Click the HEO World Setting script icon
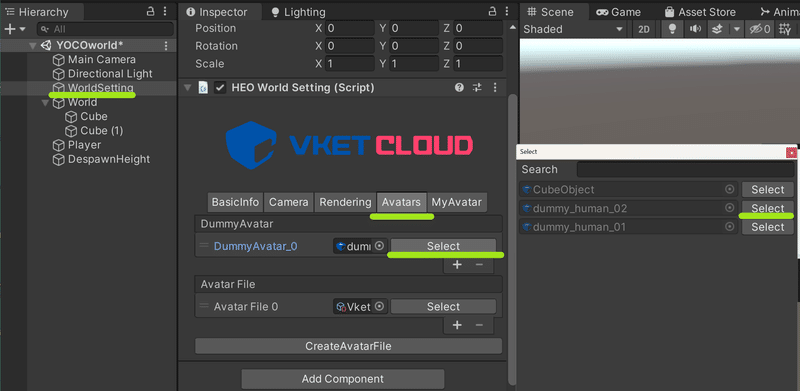800x391 pixels. coord(203,88)
